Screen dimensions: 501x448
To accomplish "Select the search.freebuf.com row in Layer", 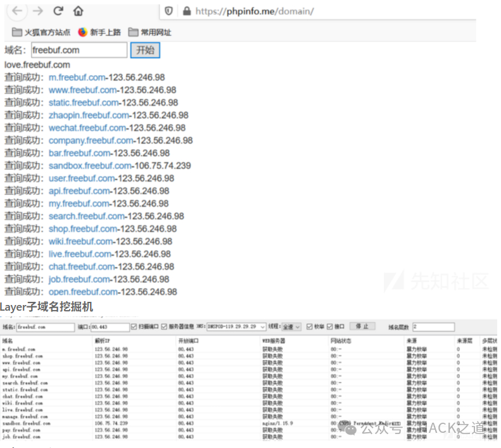I will click(248, 383).
